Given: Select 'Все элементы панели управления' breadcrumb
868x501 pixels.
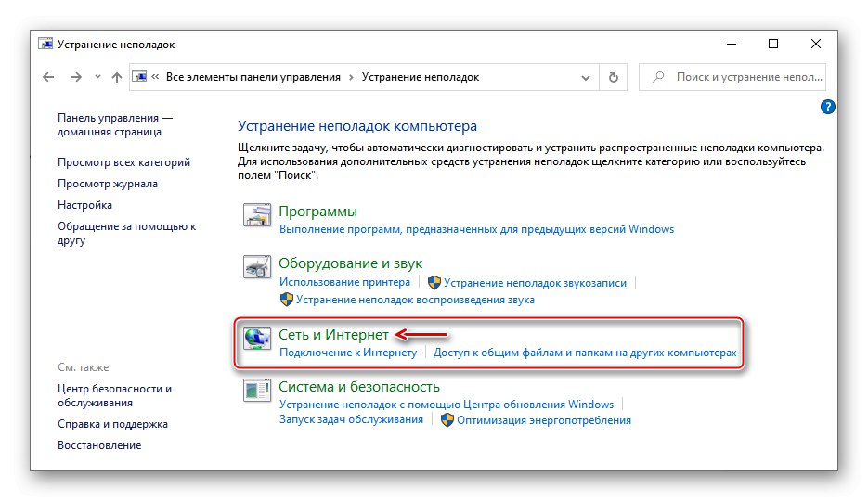Looking at the screenshot, I should (253, 78).
